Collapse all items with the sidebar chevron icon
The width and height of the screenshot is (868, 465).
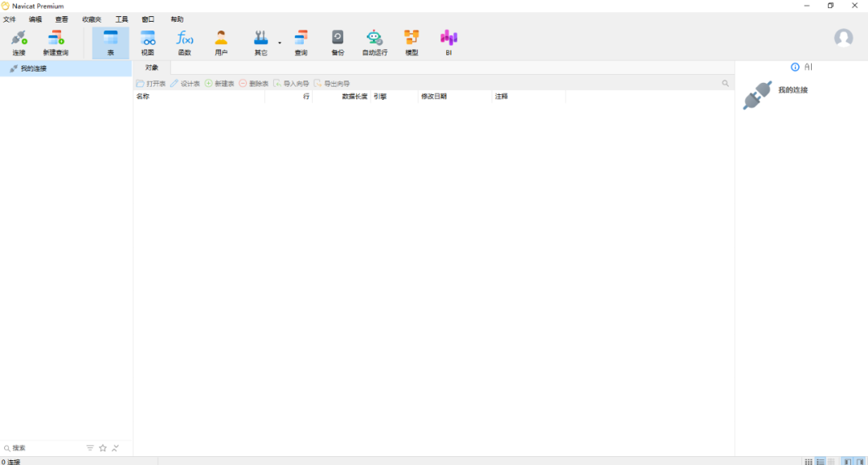[116, 448]
